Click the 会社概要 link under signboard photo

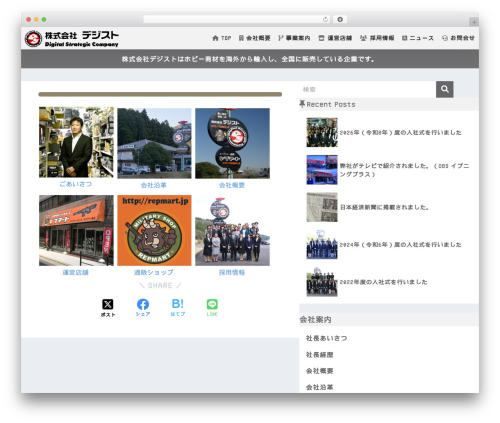232,185
